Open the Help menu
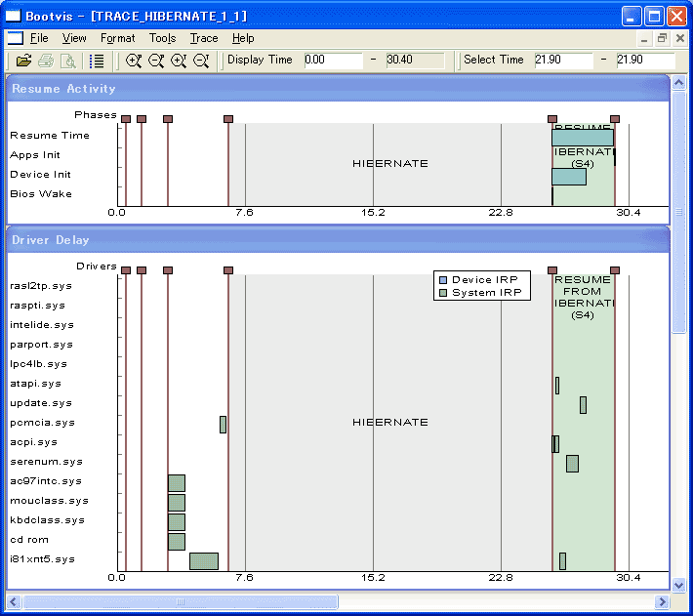The width and height of the screenshot is (693, 616). (243, 38)
